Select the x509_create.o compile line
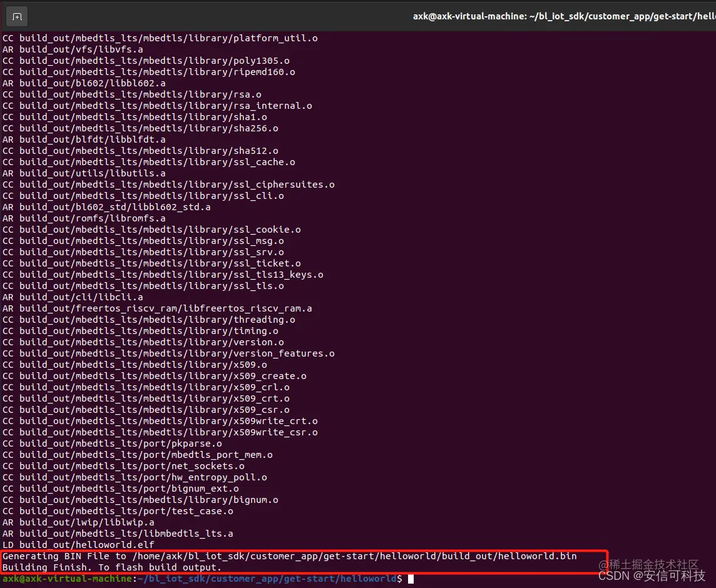716x588 pixels. click(155, 376)
